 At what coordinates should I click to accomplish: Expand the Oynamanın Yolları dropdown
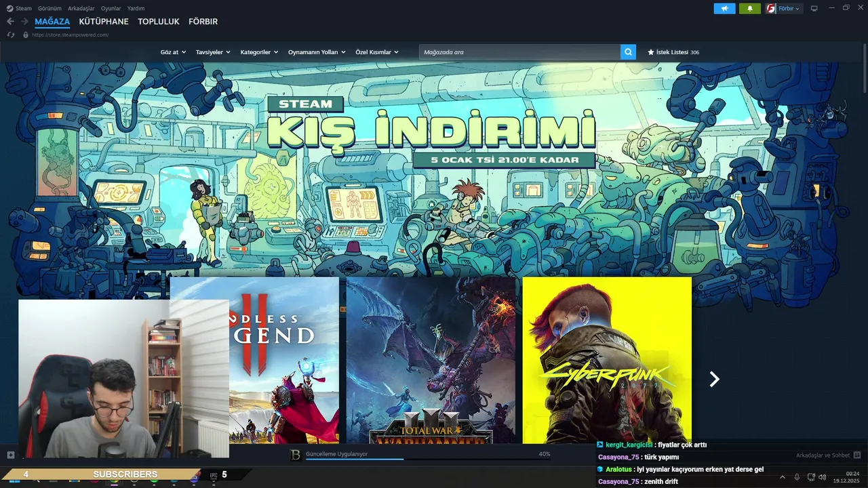click(317, 52)
